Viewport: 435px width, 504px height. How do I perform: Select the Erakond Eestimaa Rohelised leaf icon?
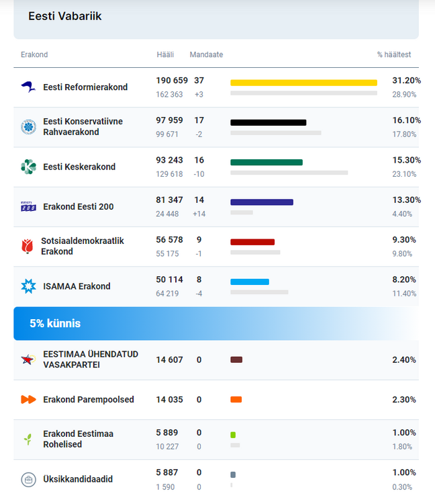[x=28, y=439]
